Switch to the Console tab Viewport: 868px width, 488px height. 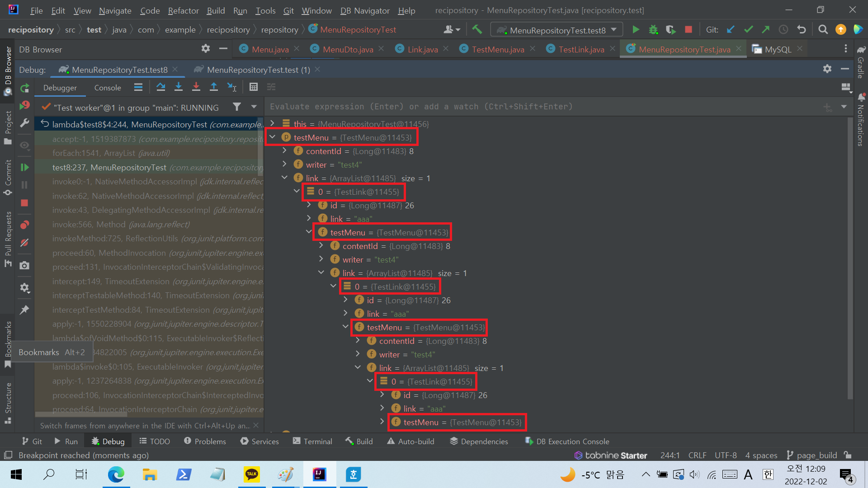(108, 88)
